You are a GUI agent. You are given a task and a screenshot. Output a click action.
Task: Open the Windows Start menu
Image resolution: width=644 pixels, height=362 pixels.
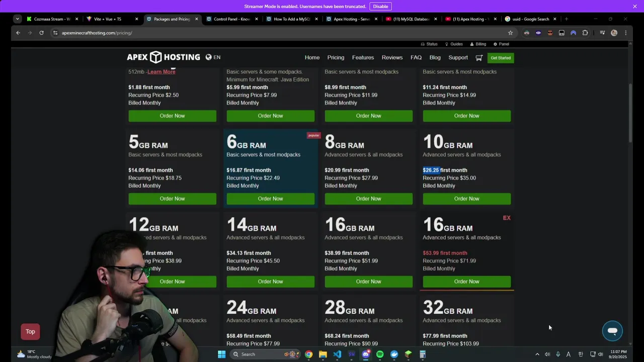tap(221, 354)
